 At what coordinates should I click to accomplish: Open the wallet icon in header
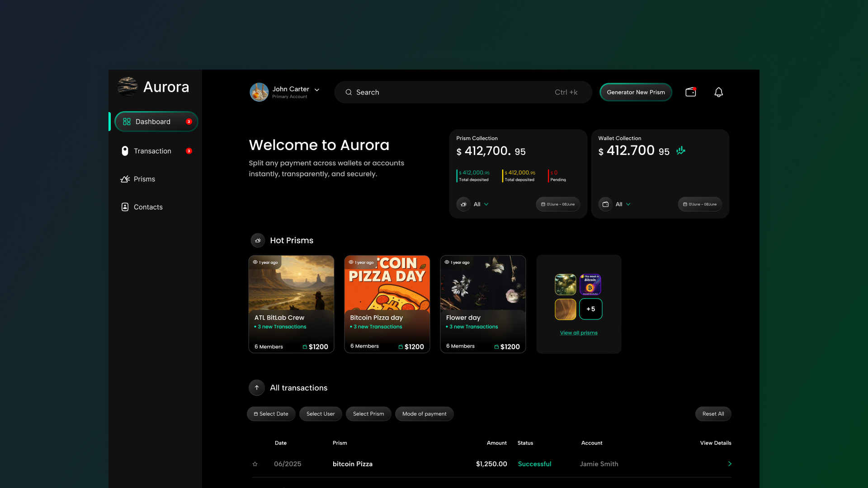691,92
